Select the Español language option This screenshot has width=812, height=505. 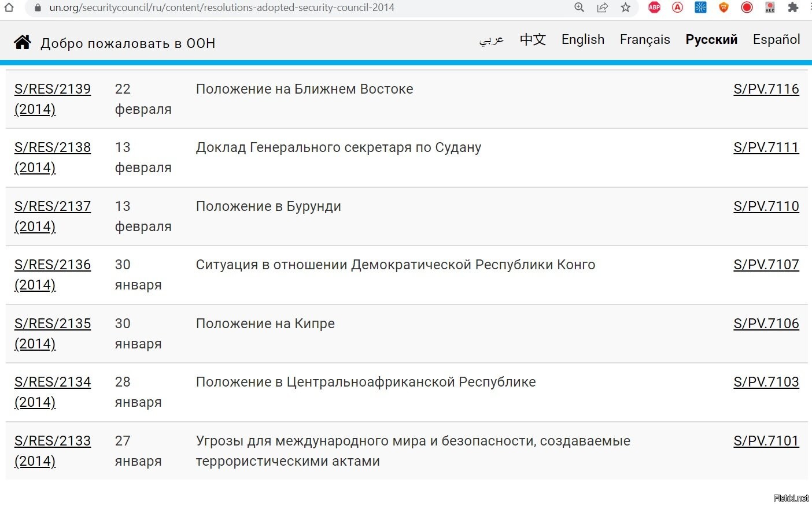(776, 39)
